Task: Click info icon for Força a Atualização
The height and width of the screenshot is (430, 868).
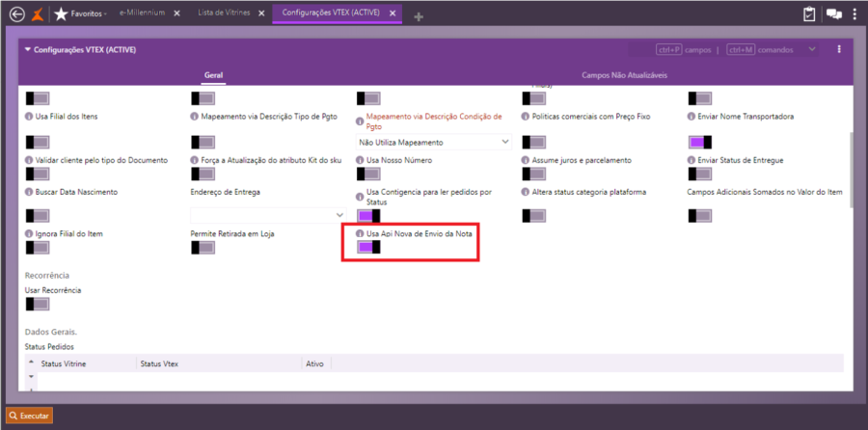Action: (x=194, y=160)
